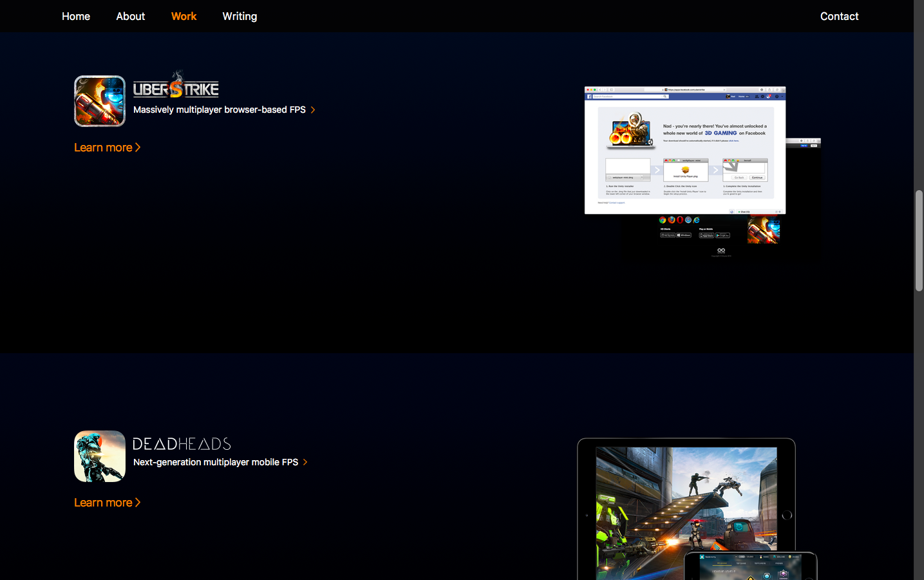Go to the Home page
The image size is (924, 580).
[76, 16]
